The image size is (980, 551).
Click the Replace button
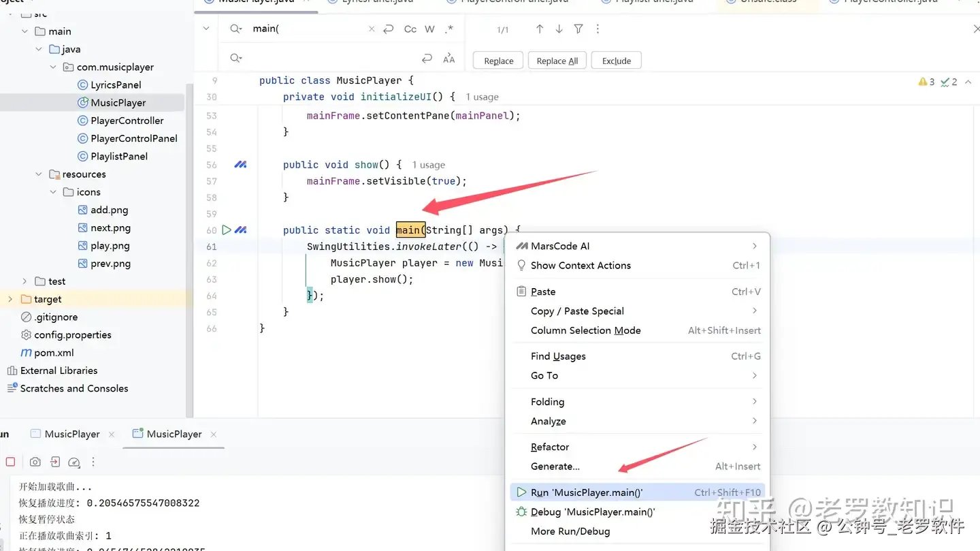pos(498,61)
